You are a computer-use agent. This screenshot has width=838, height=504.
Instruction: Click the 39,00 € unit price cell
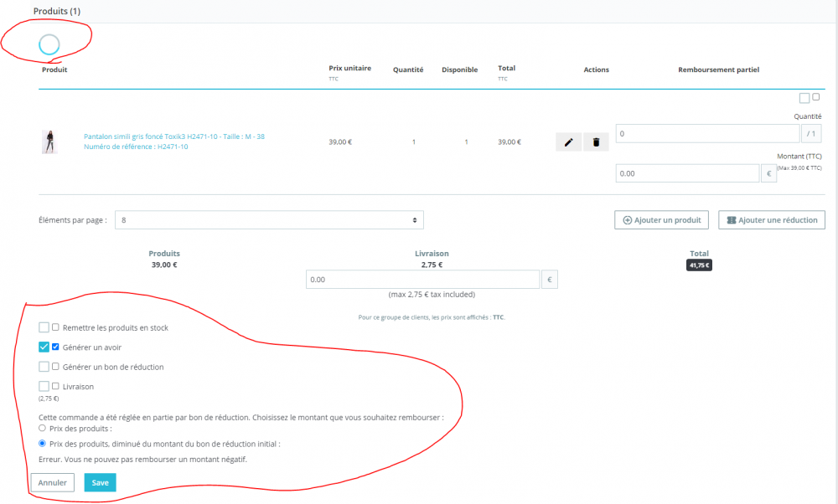coord(340,142)
